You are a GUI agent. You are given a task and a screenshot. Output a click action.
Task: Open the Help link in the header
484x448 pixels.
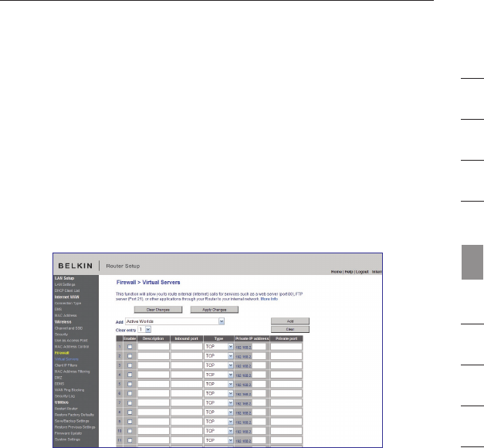tap(348, 272)
